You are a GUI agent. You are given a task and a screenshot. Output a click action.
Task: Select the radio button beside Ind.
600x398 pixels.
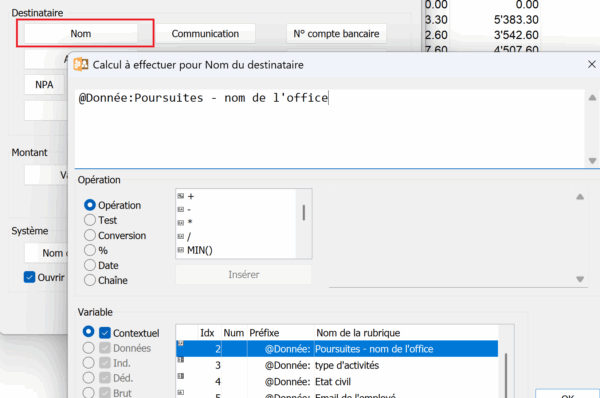pyautogui.click(x=88, y=362)
